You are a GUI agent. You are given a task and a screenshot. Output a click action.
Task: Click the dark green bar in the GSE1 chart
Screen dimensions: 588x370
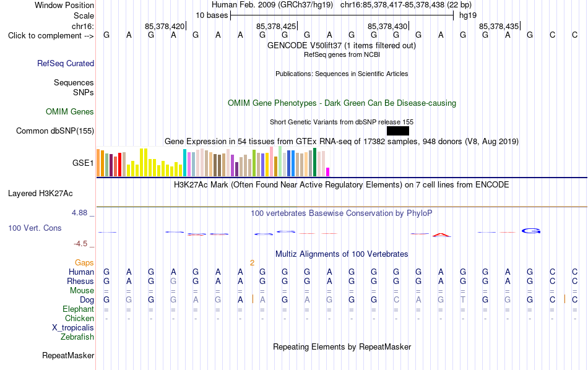[x=314, y=162]
